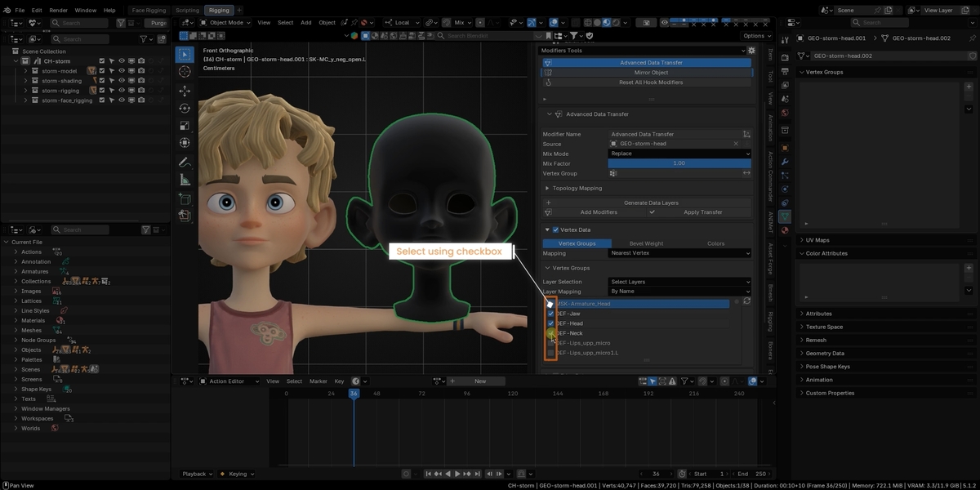Viewport: 980px width, 490px height.
Task: Open the Mapping Nearest Vertex dropdown
Action: tap(679, 253)
